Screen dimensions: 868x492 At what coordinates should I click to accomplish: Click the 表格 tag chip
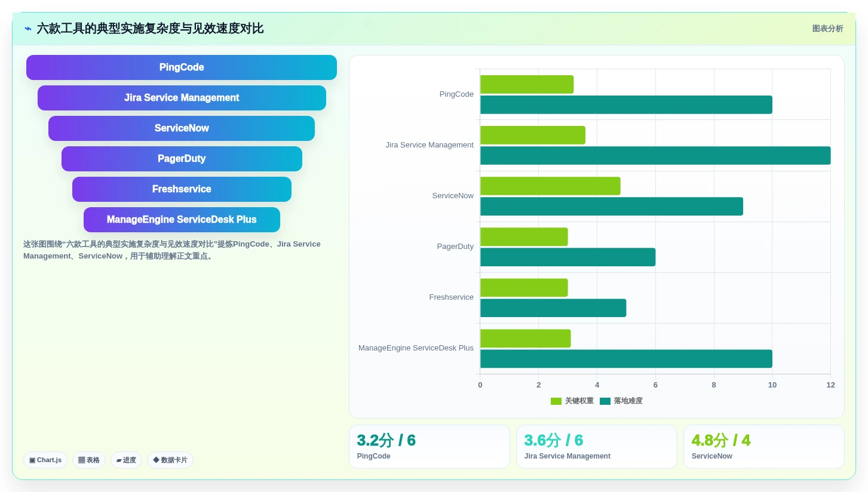89,460
